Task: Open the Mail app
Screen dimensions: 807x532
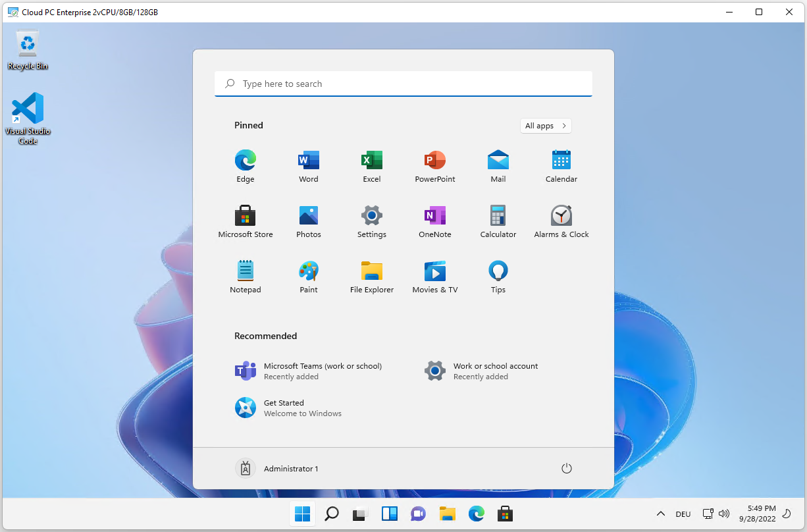Action: coord(498,166)
